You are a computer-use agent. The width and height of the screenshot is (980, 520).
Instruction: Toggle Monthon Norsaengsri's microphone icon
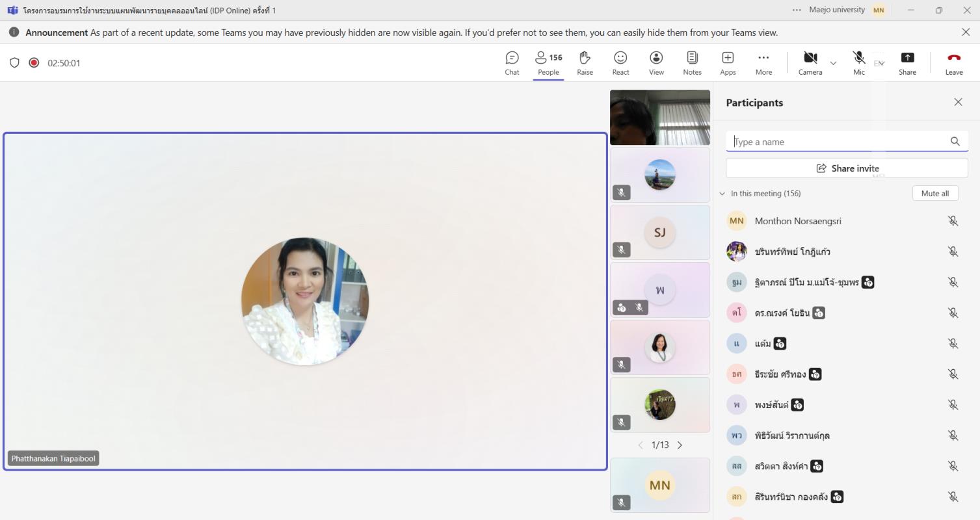(953, 221)
